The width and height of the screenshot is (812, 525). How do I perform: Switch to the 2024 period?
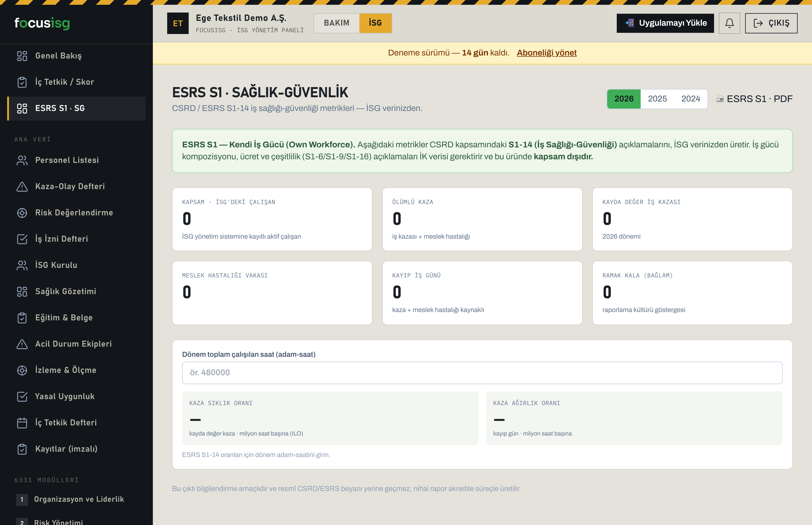[x=690, y=99]
